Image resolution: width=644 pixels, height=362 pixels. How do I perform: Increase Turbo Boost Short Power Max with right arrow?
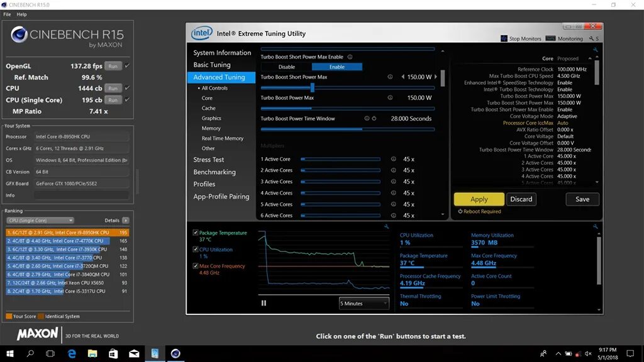point(436,77)
